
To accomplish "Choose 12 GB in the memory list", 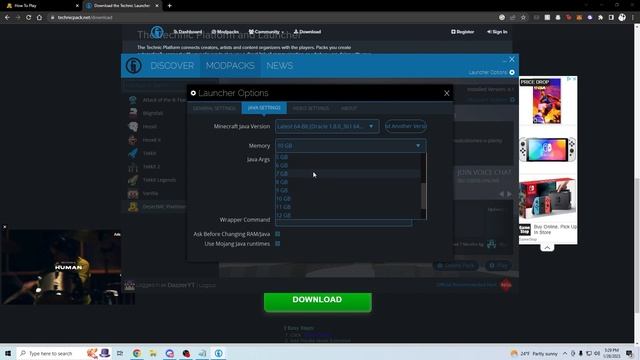I will (x=348, y=215).
